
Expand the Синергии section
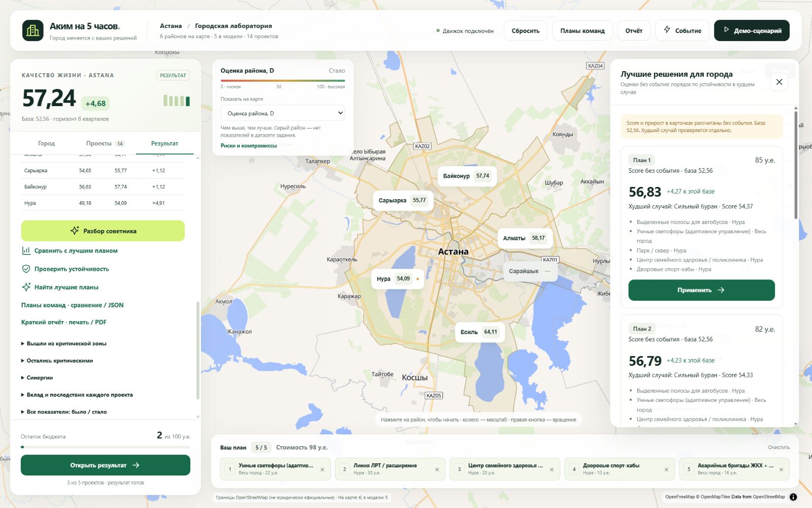point(37,377)
